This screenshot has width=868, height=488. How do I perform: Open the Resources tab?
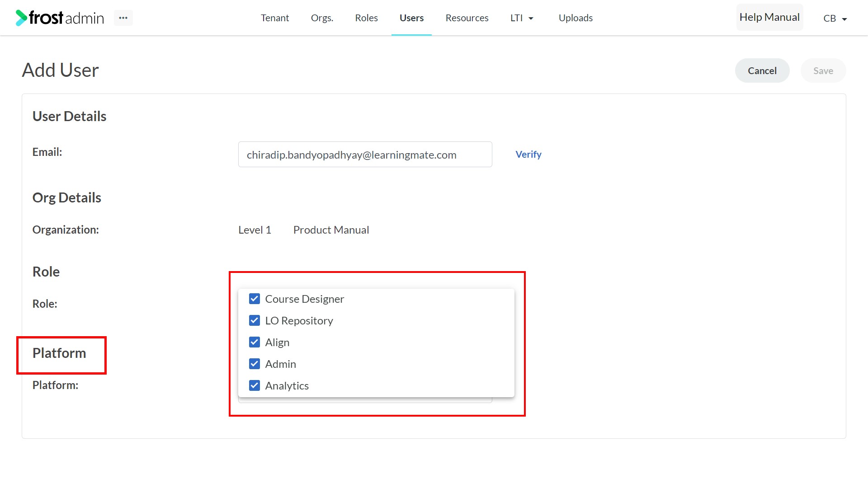point(467,18)
